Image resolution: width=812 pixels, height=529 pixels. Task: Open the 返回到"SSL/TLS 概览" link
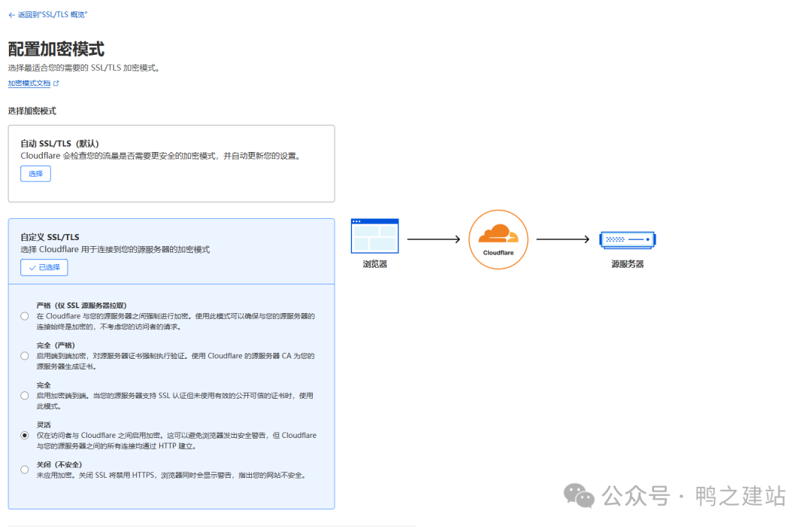(51, 14)
